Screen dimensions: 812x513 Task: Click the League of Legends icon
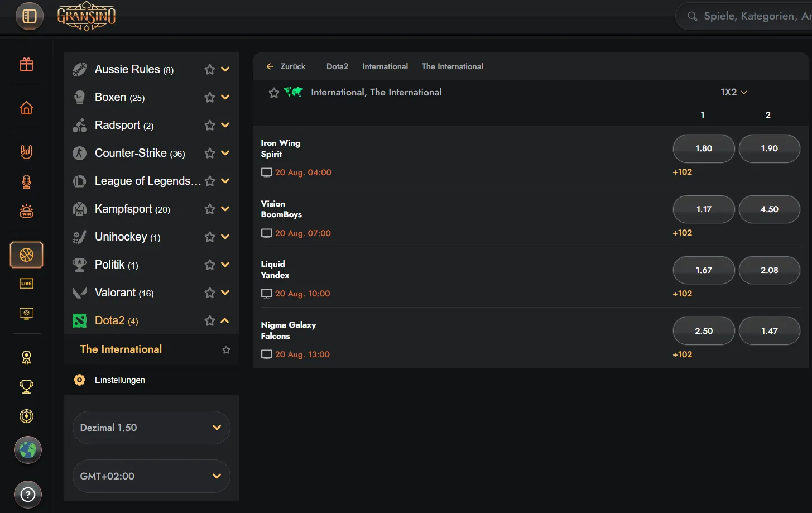(x=80, y=181)
